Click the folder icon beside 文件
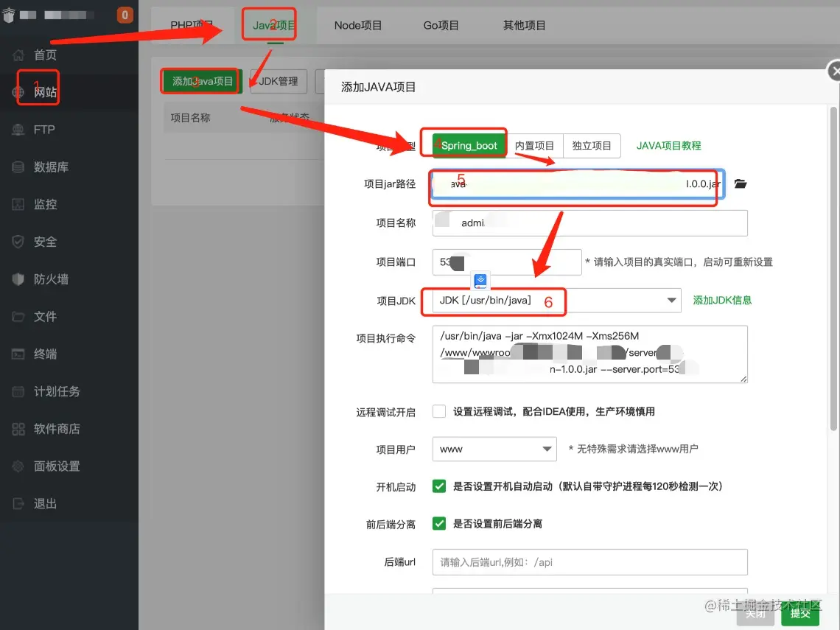840x630 pixels. click(x=18, y=317)
